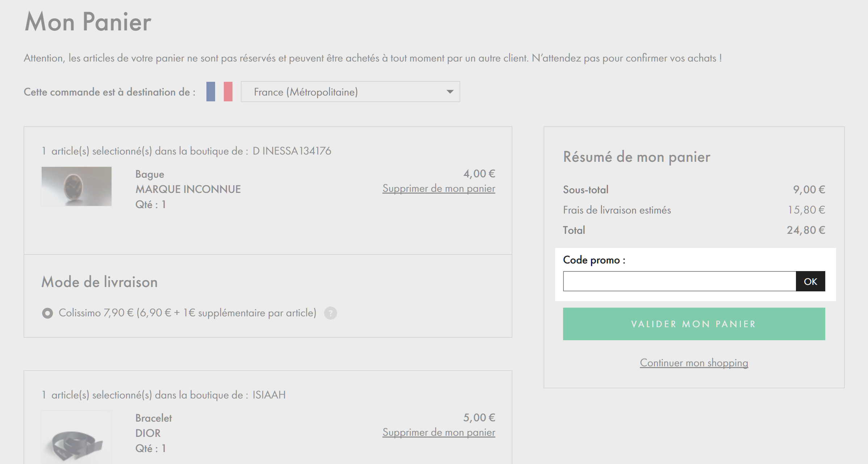
Task: Open the Bague ring product thumbnail
Action: point(76,186)
